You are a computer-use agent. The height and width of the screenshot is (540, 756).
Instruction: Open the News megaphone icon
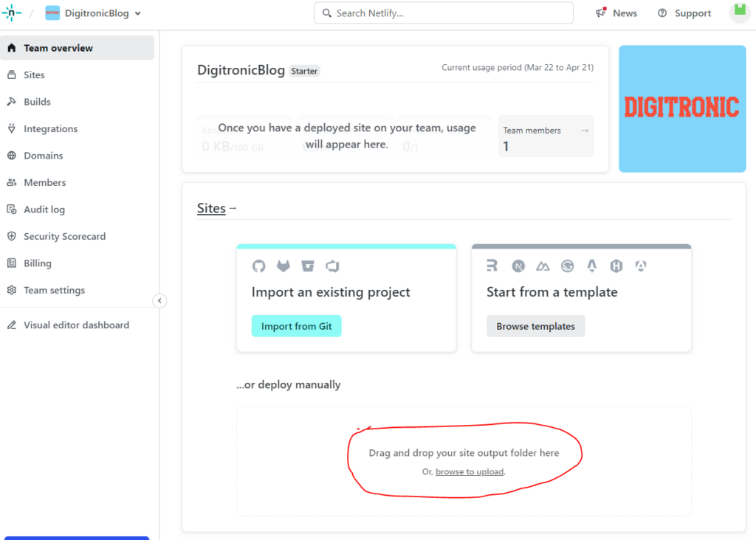(601, 13)
